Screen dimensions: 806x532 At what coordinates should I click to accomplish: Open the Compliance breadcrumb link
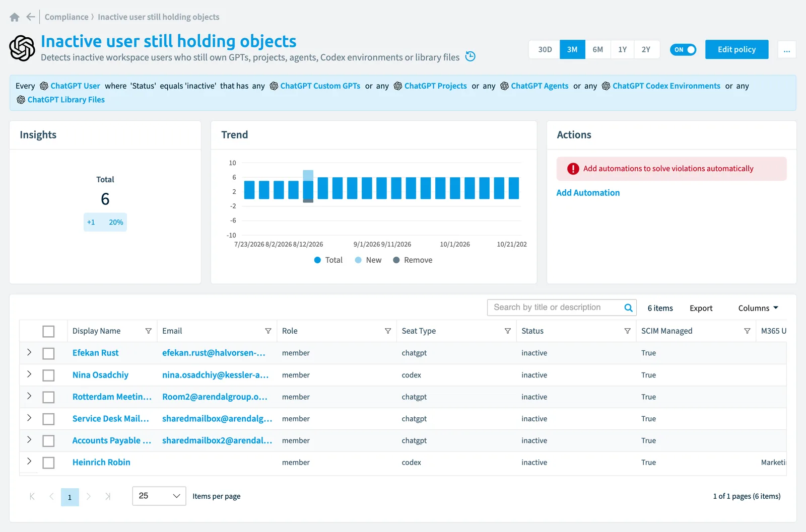coord(66,17)
